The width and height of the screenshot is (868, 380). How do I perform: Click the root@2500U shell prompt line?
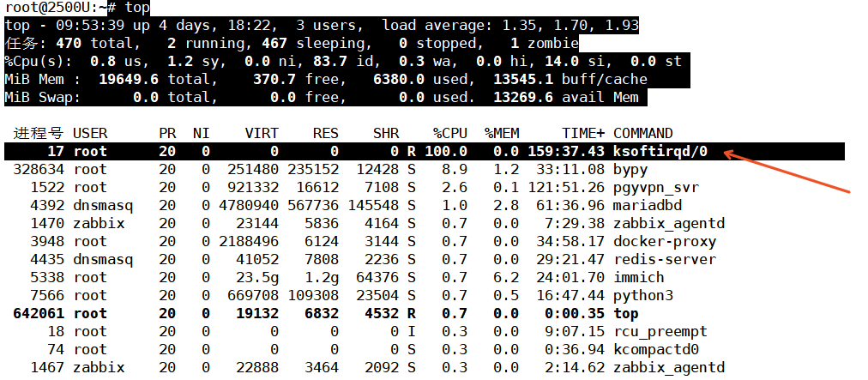[77, 8]
